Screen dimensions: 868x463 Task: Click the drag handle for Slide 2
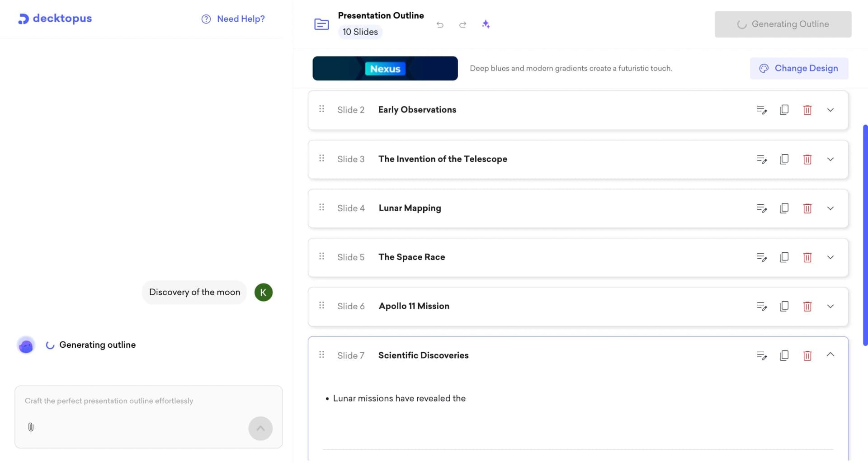click(321, 109)
